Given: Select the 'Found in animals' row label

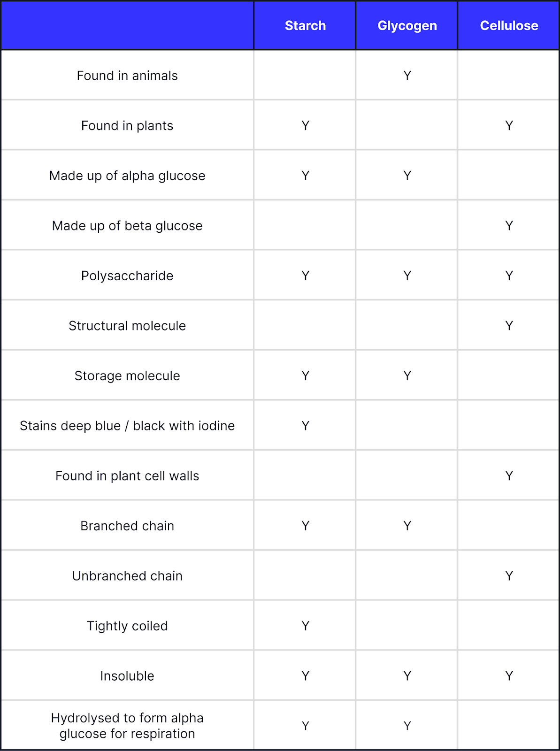Looking at the screenshot, I should tap(127, 76).
